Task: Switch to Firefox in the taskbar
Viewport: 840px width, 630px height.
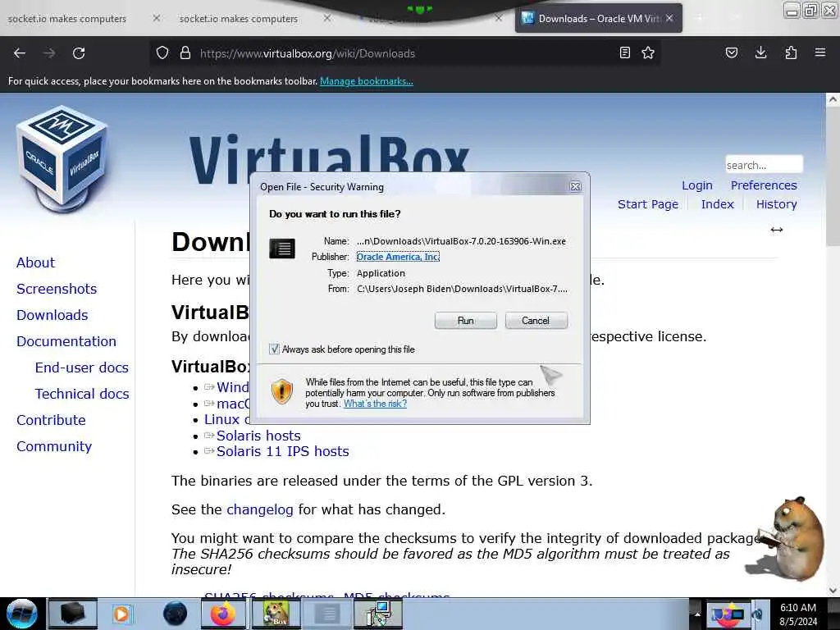Action: (223, 614)
